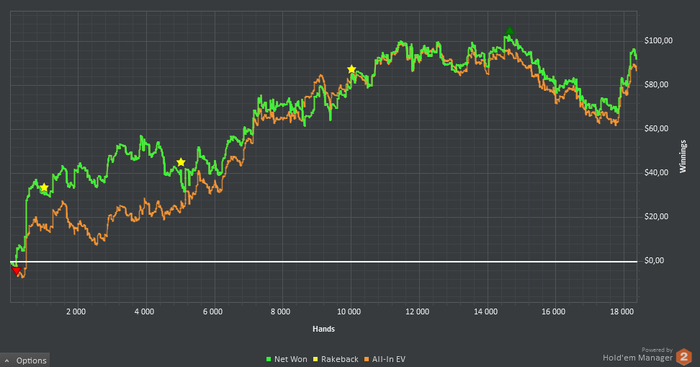Click the 10 000 hands axis label

349,312
